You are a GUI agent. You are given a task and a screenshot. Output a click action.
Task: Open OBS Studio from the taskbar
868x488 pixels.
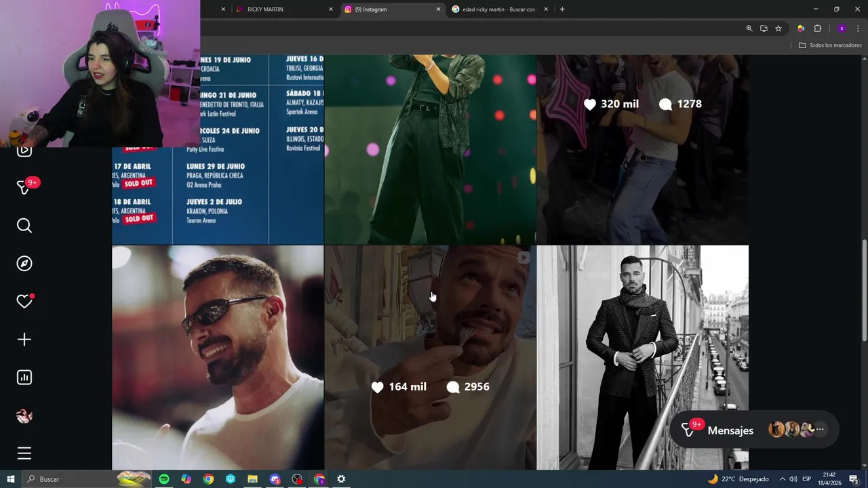[x=297, y=479]
